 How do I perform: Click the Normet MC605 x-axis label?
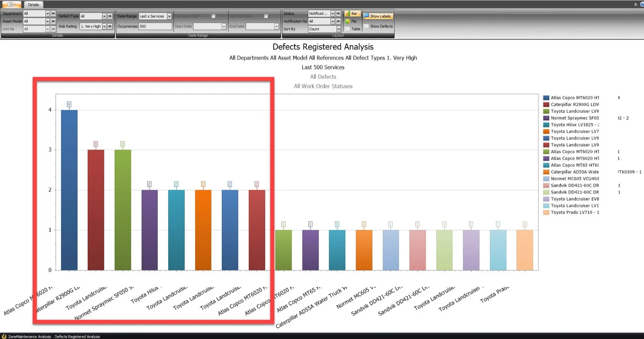click(x=356, y=297)
